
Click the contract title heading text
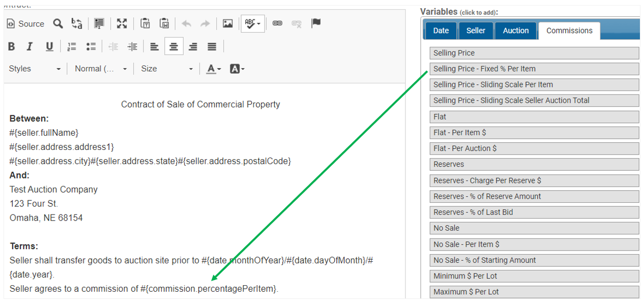click(200, 104)
